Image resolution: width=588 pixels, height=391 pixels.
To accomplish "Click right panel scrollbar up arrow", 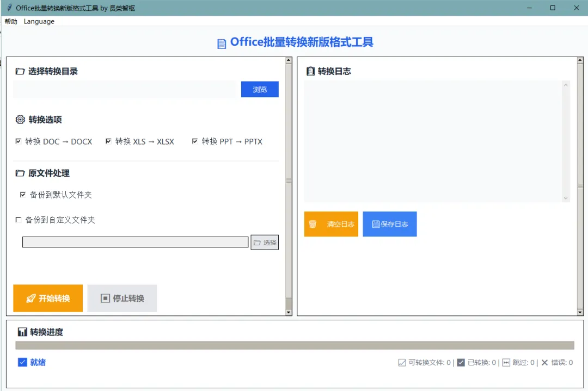I will click(x=580, y=60).
